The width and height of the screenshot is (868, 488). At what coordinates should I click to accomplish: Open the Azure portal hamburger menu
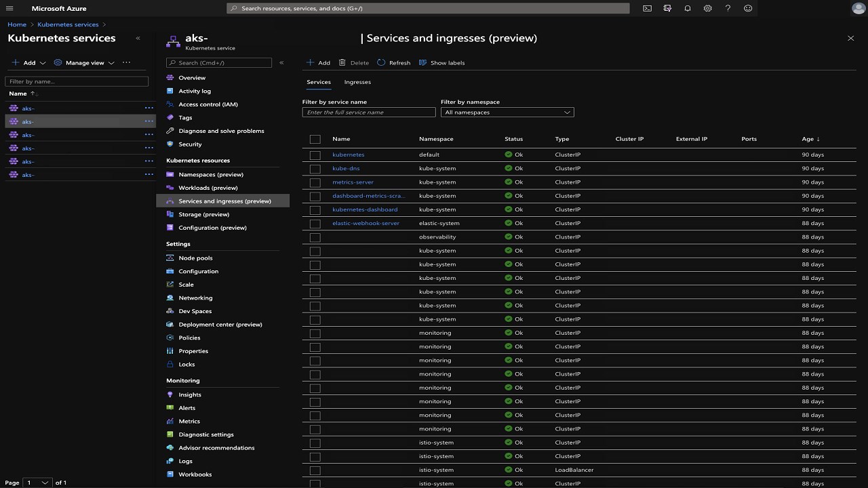(9, 8)
